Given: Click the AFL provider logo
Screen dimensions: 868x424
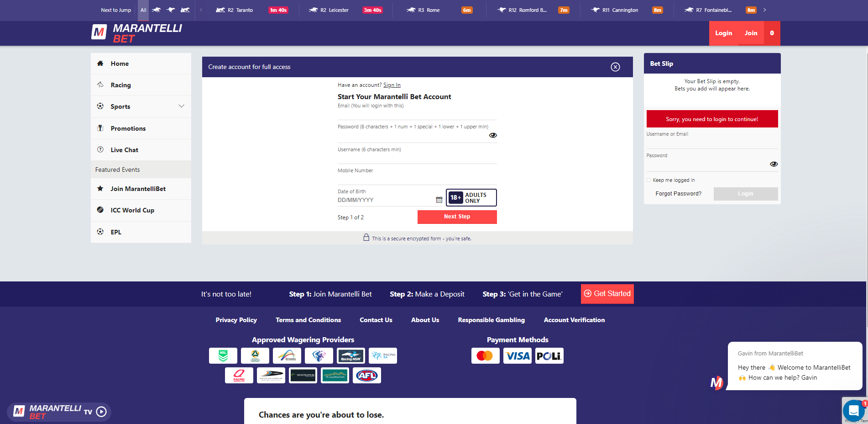Looking at the screenshot, I should click(367, 376).
